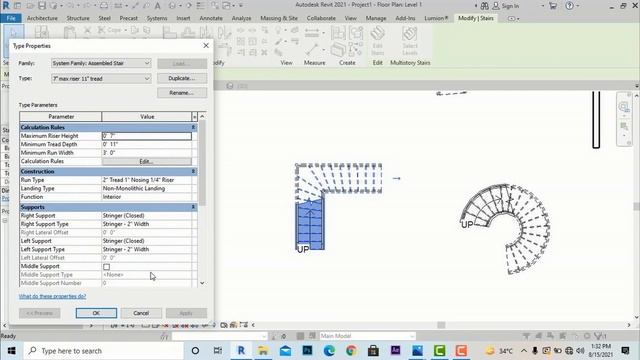Open the File tab
Screen dimensions: 640x360
(11, 18)
